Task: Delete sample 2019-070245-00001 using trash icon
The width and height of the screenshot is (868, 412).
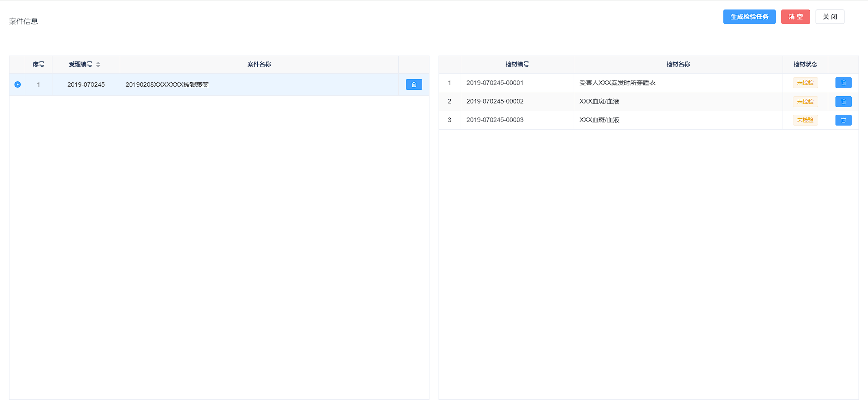Action: pyautogui.click(x=843, y=83)
